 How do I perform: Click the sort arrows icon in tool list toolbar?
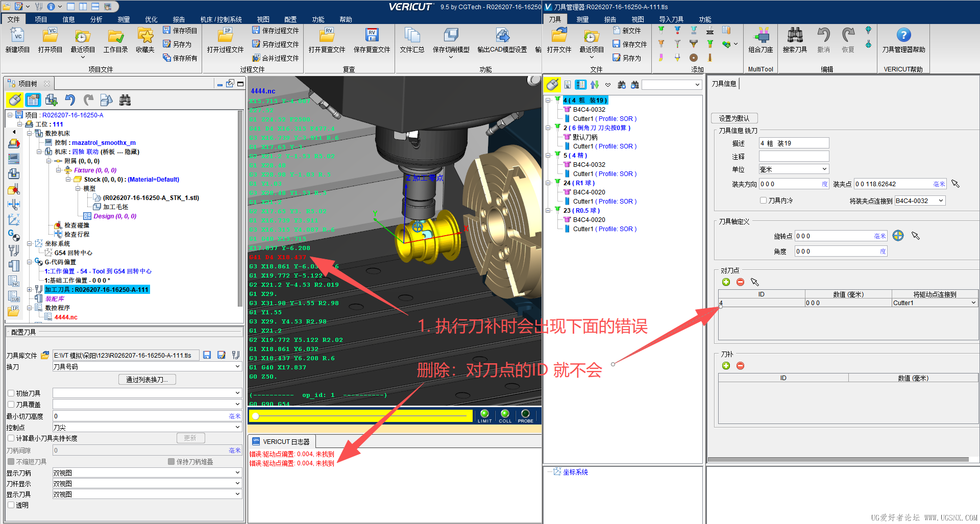pyautogui.click(x=595, y=85)
